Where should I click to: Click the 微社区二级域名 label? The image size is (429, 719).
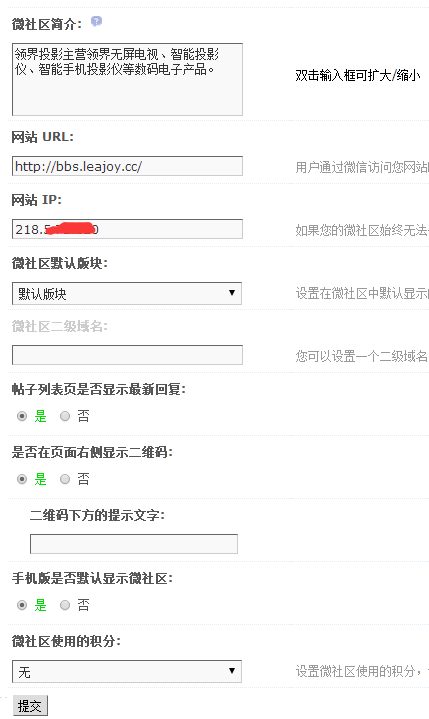60,326
